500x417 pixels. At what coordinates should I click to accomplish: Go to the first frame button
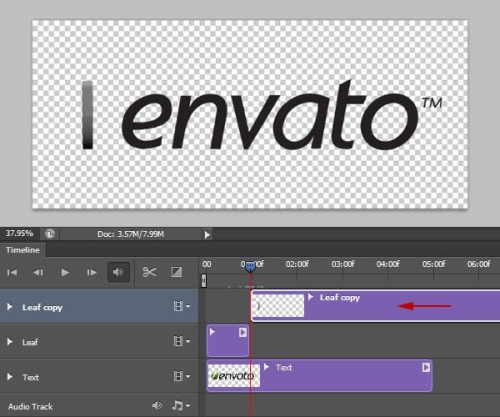12,273
